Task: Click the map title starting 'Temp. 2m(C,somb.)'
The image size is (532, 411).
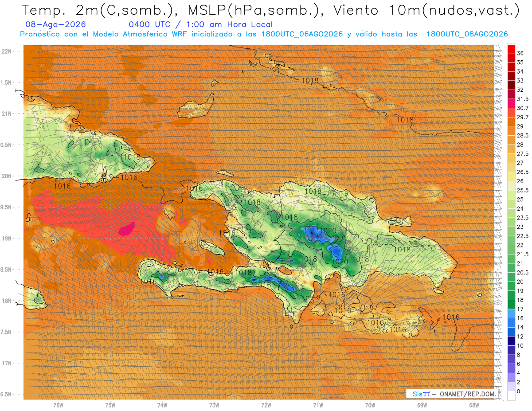Action: click(x=270, y=10)
